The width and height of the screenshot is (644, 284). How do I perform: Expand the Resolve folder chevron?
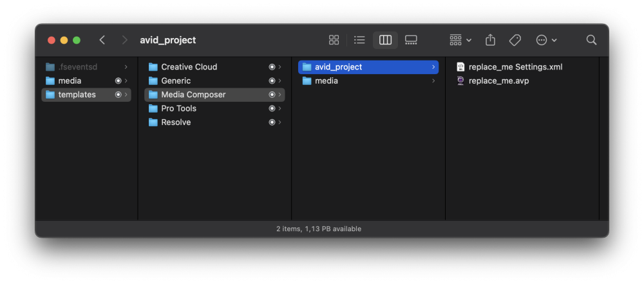pos(280,122)
